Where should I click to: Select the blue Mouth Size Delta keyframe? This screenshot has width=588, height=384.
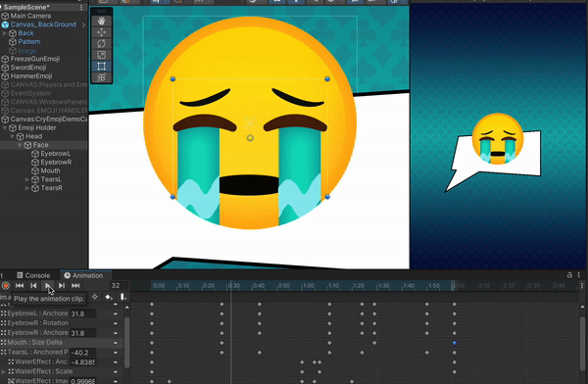click(x=455, y=343)
